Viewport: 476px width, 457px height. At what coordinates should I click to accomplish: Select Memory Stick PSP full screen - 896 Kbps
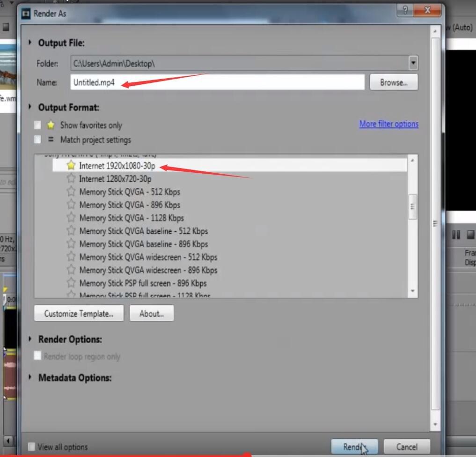[143, 283]
